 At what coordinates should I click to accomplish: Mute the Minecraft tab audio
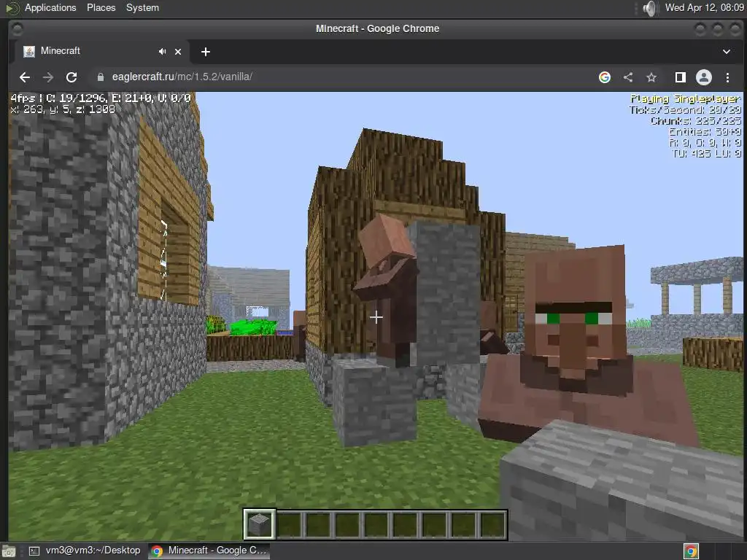click(x=163, y=52)
